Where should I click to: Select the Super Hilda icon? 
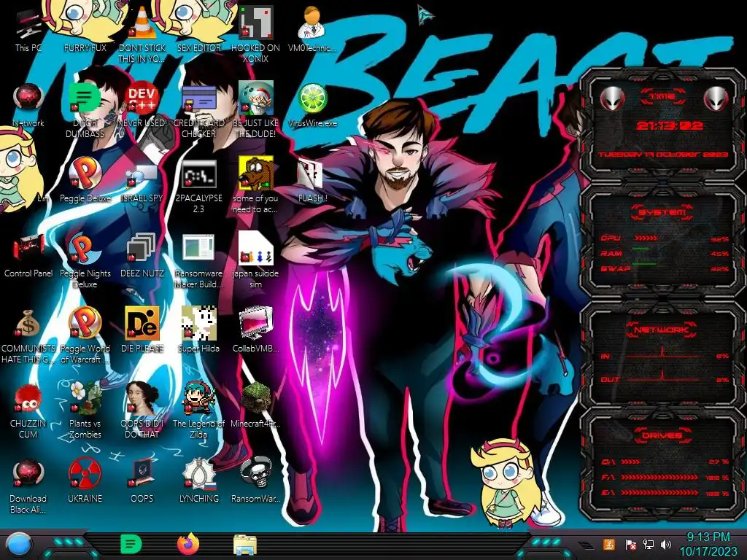198,323
